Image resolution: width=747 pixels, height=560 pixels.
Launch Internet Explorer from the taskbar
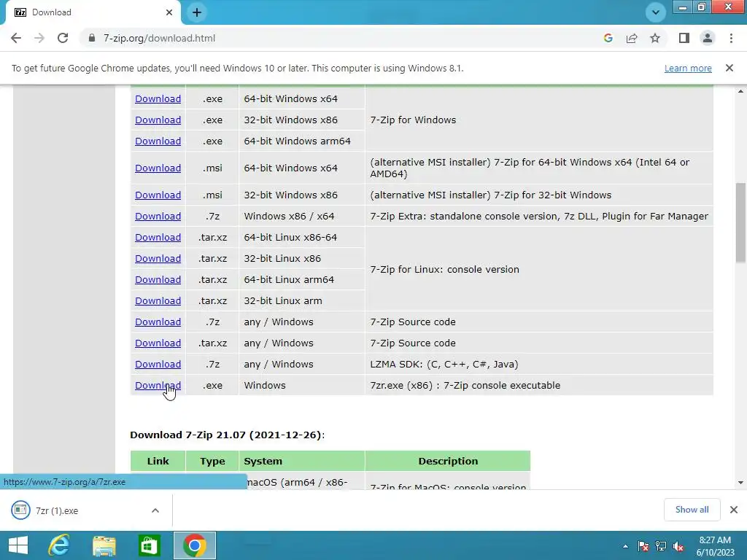pyautogui.click(x=58, y=545)
